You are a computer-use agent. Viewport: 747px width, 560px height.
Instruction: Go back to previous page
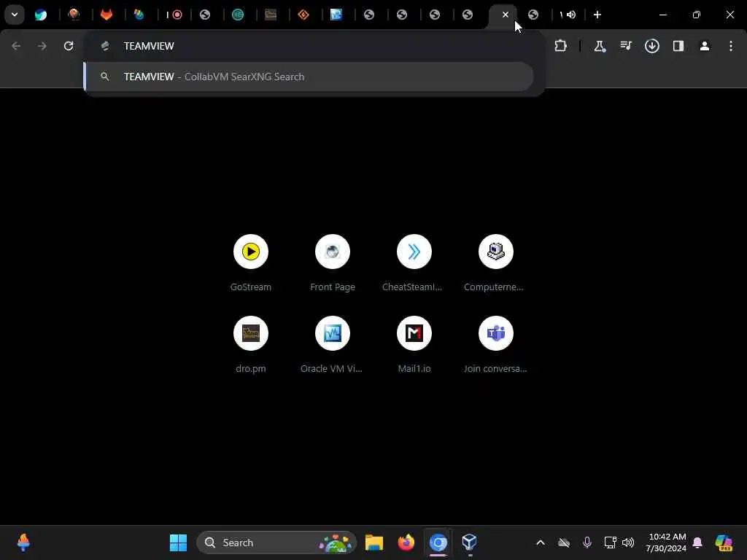[16, 46]
